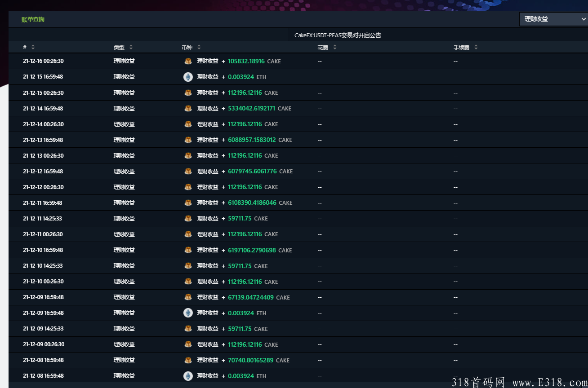Click the CAKE icon beside 70740.80165289

188,360
